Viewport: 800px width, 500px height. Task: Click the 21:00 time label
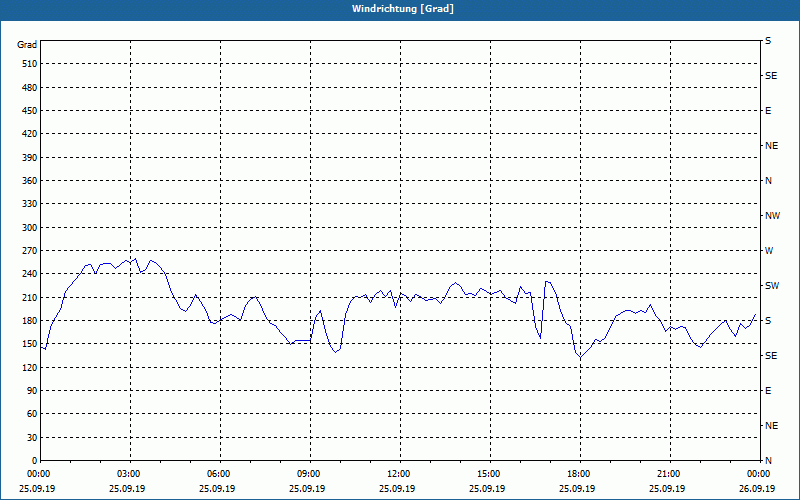670,473
